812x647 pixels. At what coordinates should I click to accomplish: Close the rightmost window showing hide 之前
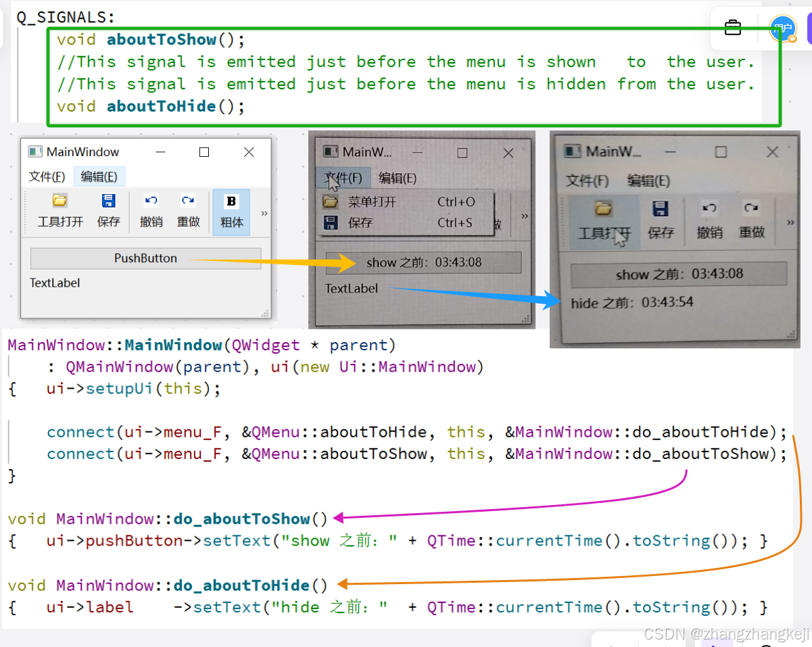(x=772, y=152)
